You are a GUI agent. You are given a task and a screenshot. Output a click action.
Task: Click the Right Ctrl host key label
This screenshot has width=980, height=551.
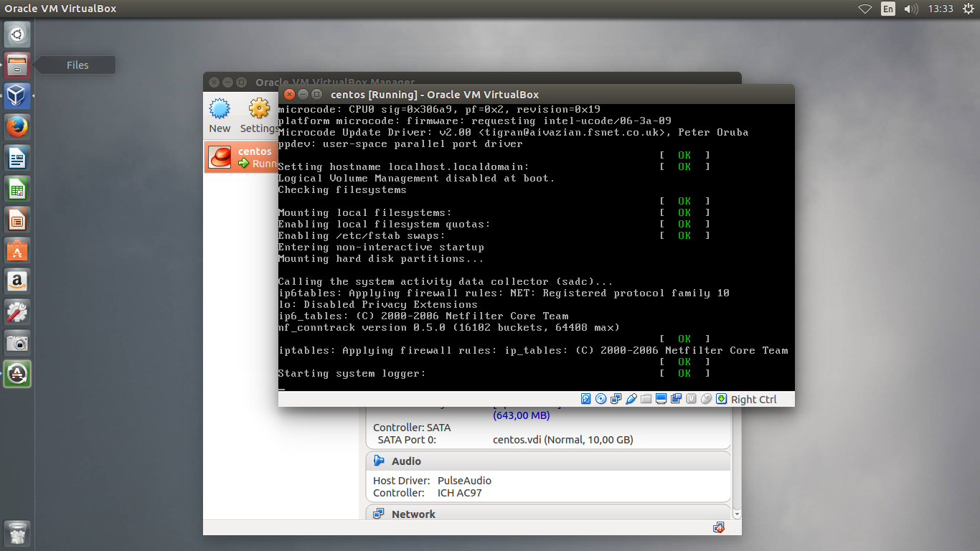[753, 400]
